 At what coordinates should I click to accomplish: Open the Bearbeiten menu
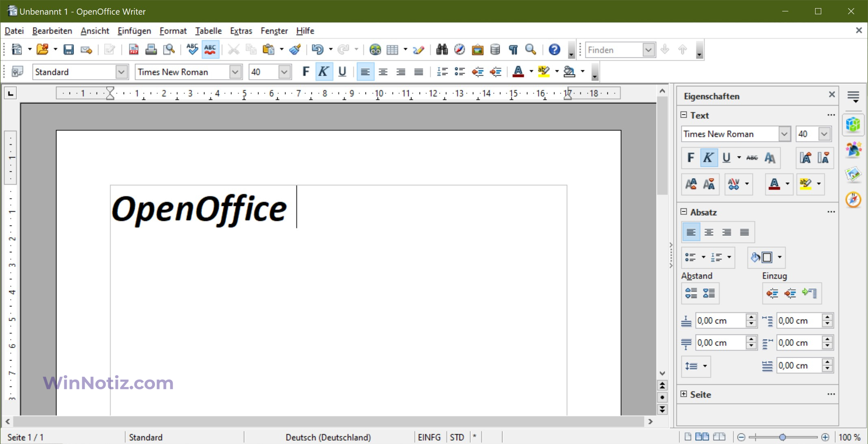tap(52, 31)
